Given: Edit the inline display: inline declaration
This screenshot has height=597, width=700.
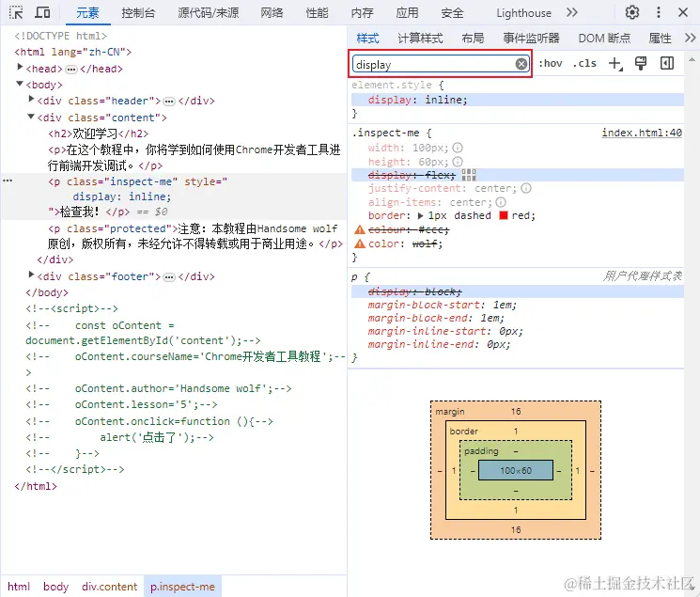Looking at the screenshot, I should point(417,100).
